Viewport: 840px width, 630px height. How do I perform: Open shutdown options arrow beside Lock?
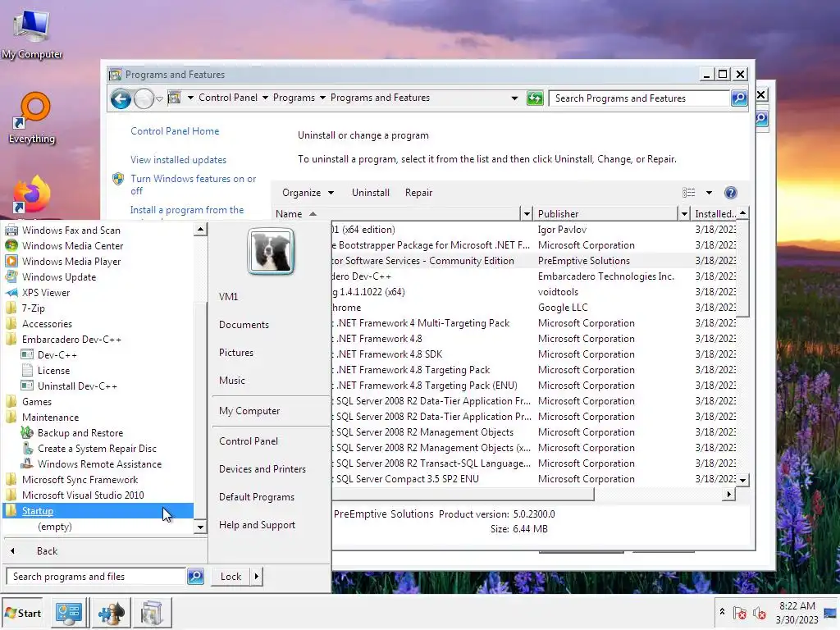[x=257, y=577]
